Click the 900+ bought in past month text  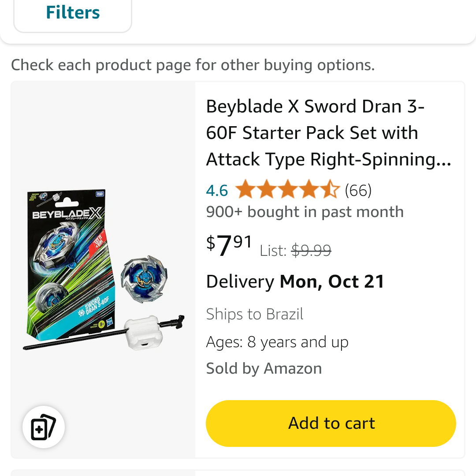[305, 212]
